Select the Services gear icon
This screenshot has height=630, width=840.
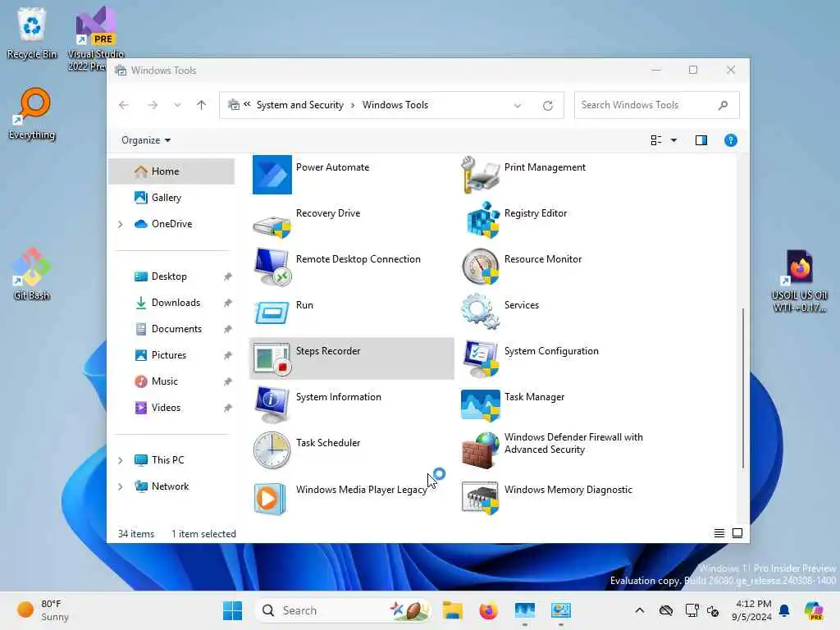pos(480,312)
